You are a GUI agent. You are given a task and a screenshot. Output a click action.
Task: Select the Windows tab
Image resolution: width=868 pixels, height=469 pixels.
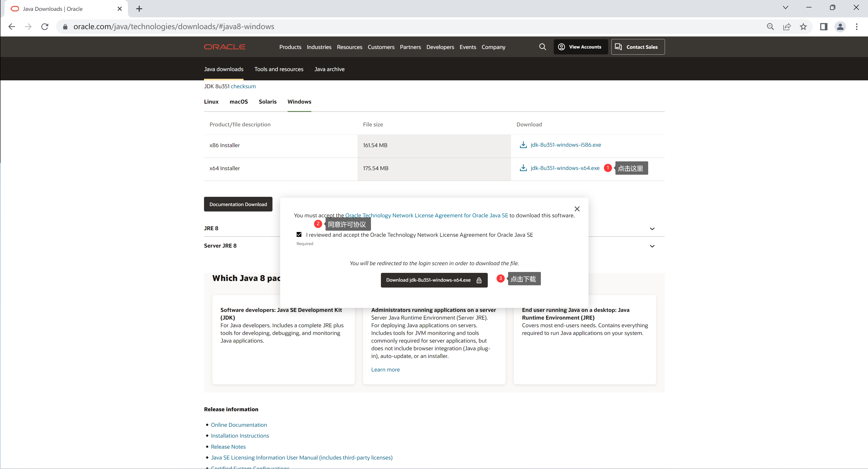point(299,102)
